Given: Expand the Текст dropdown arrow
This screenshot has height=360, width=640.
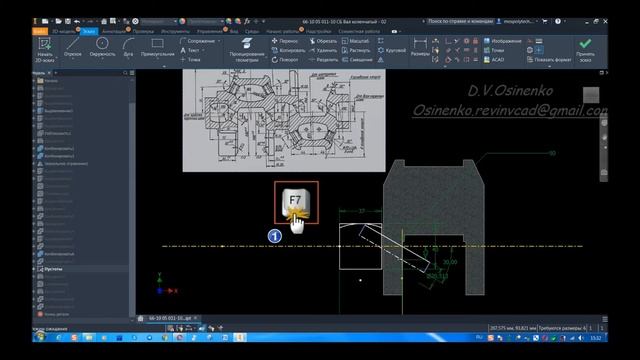Looking at the screenshot, I should click(203, 50).
